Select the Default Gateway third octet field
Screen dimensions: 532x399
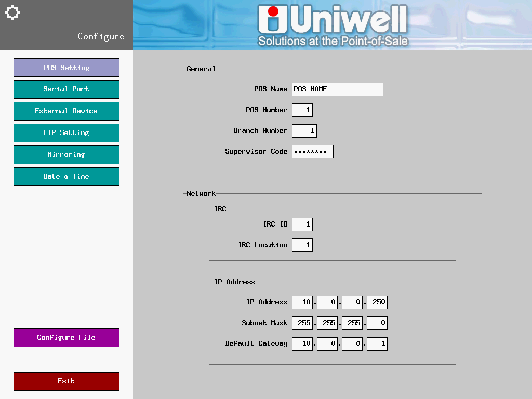coord(352,344)
